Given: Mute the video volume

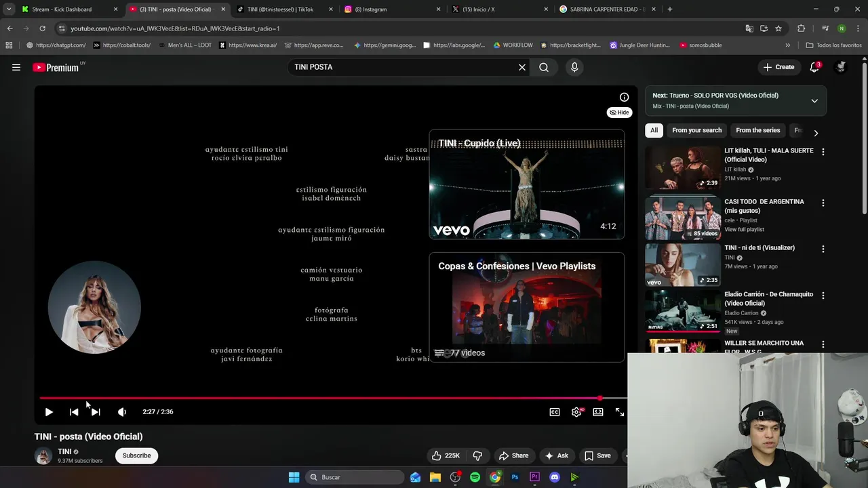Looking at the screenshot, I should [x=122, y=411].
